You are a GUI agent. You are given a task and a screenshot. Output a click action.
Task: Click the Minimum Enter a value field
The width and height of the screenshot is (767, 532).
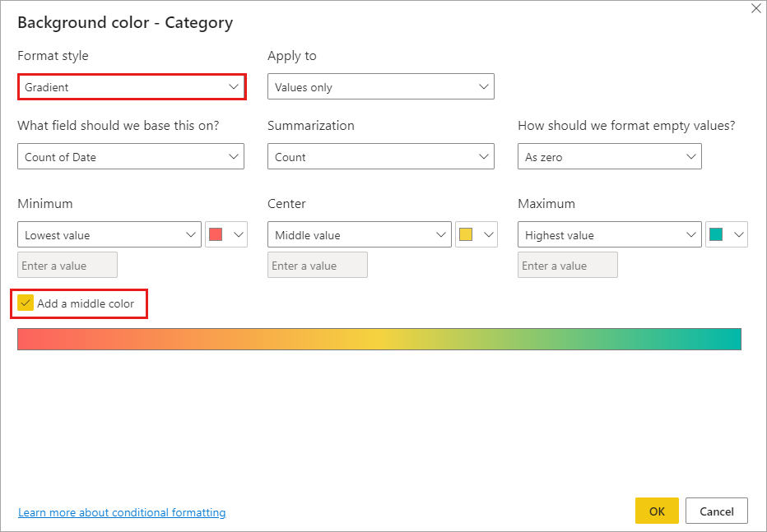67,265
